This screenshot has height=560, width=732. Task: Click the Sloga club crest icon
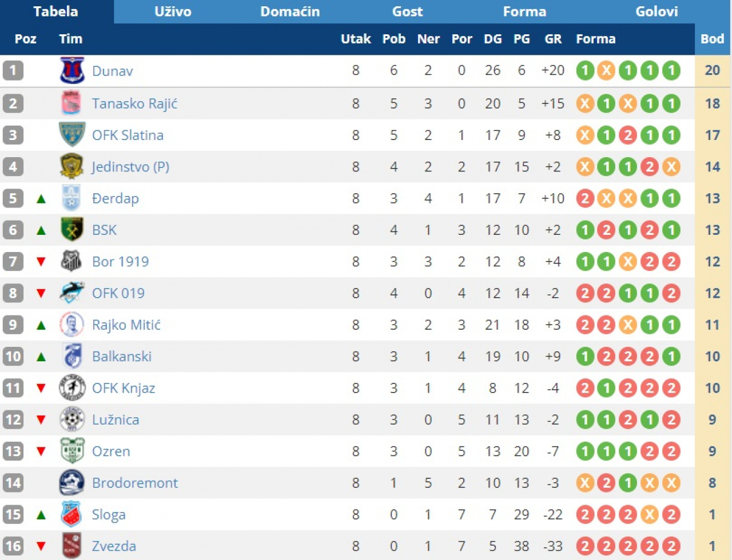point(72,514)
